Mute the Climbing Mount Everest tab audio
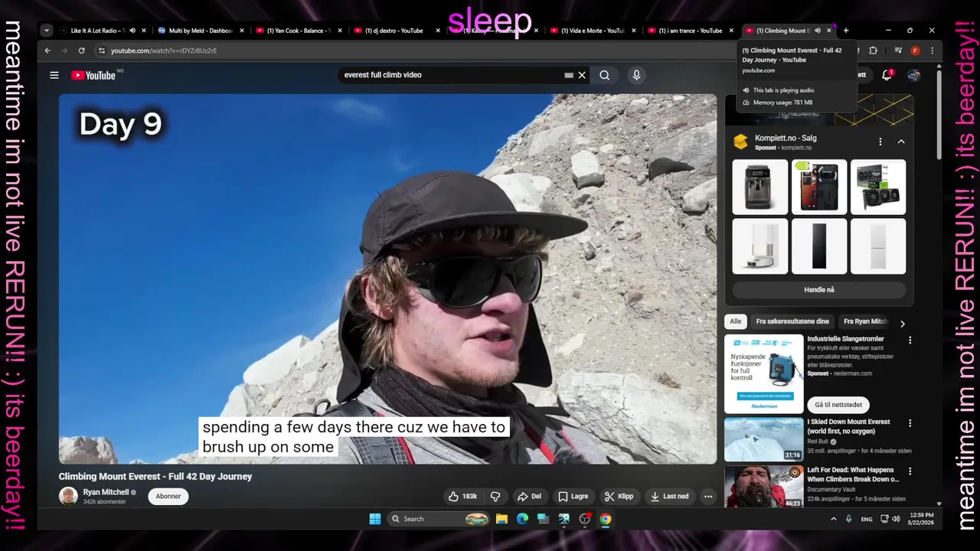Viewport: 980px width, 551px height. [x=817, y=31]
